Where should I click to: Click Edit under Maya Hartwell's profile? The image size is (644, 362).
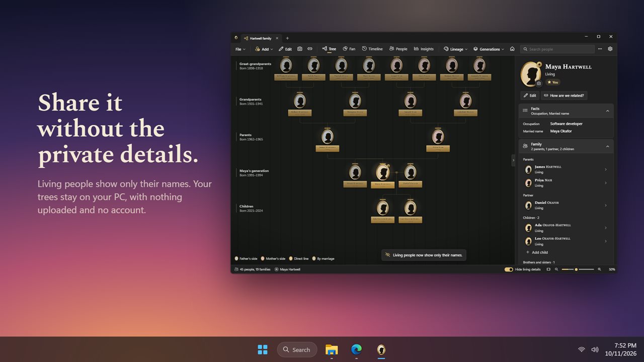[x=530, y=96]
